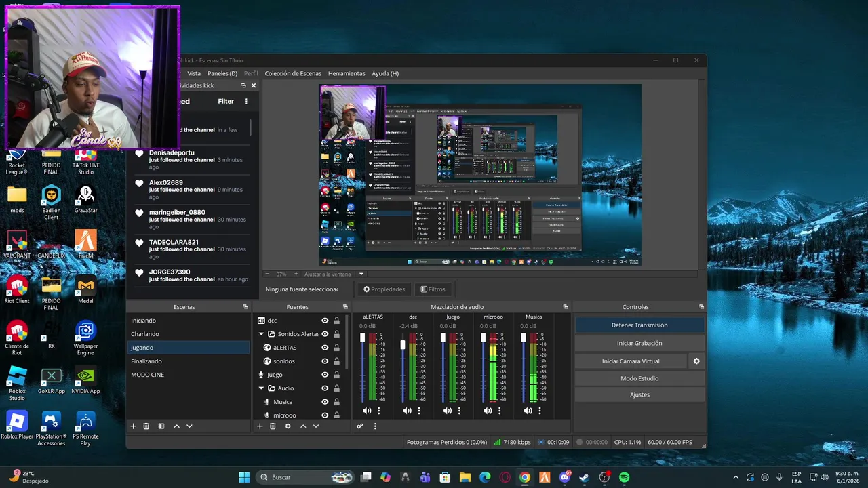Screen dimensions: 868x488
Task: Adjust the dcc volume fader
Action: point(403,346)
